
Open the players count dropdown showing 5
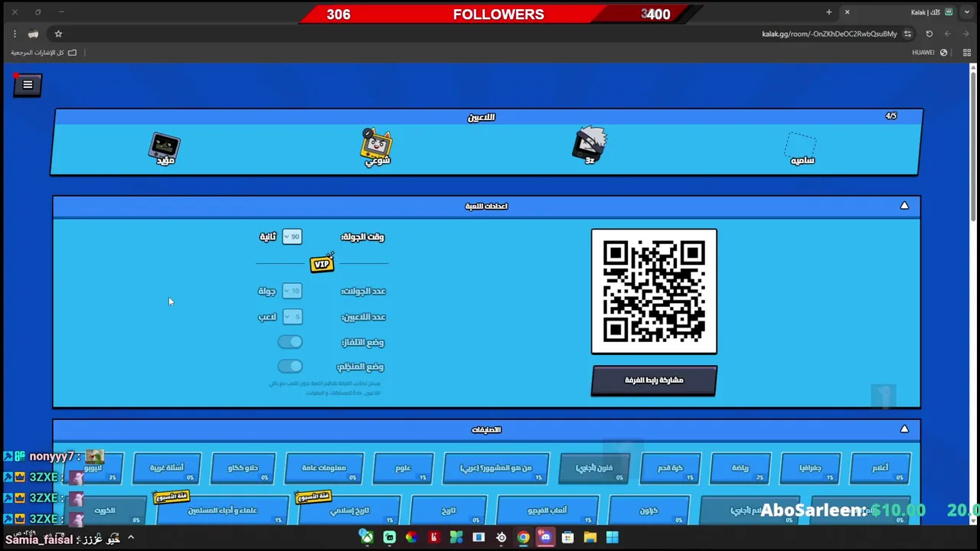pyautogui.click(x=292, y=317)
